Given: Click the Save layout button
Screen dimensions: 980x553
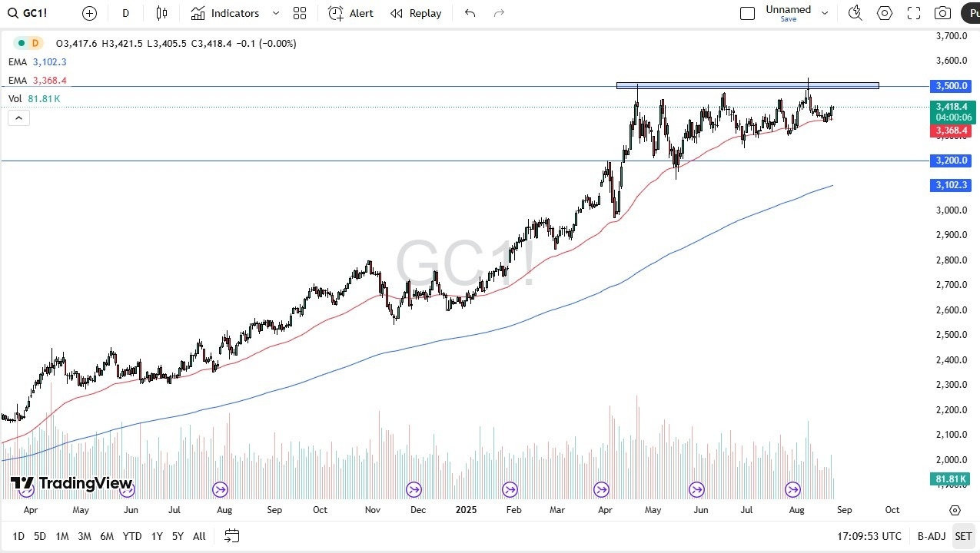Looking at the screenshot, I should [789, 18].
